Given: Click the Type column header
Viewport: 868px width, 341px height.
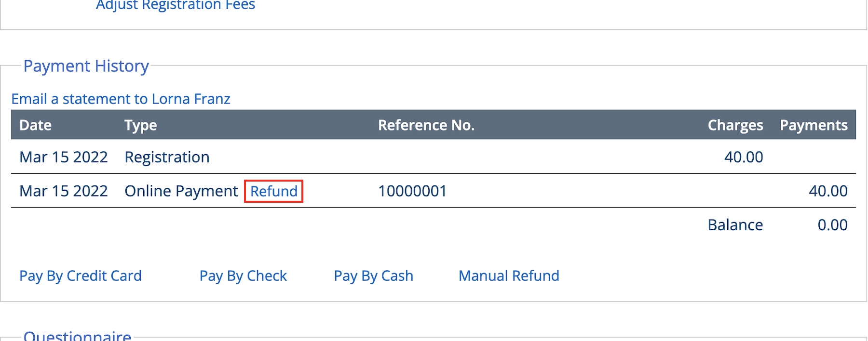Looking at the screenshot, I should 140,125.
